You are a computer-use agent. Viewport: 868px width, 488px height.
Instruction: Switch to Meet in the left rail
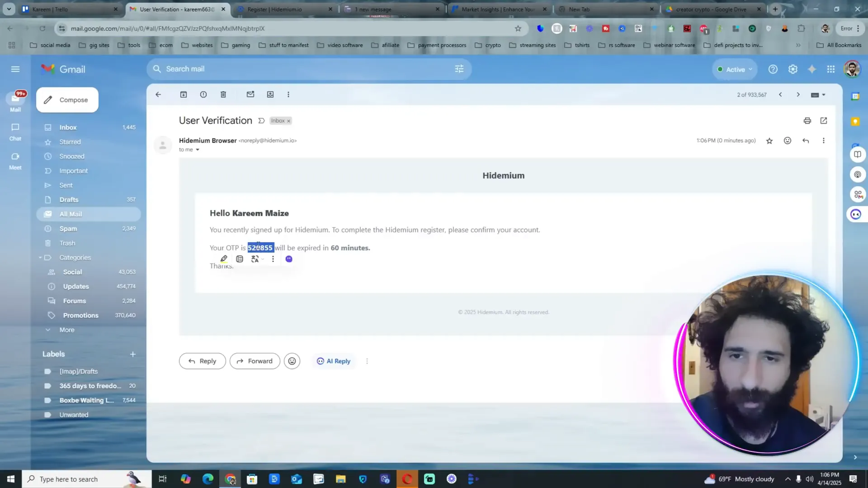coord(15,161)
